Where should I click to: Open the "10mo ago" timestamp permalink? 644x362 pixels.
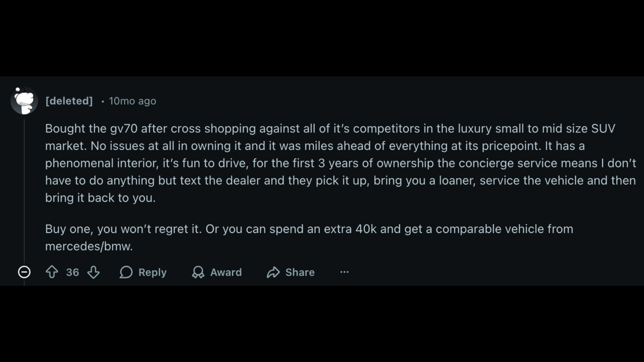coord(132,101)
